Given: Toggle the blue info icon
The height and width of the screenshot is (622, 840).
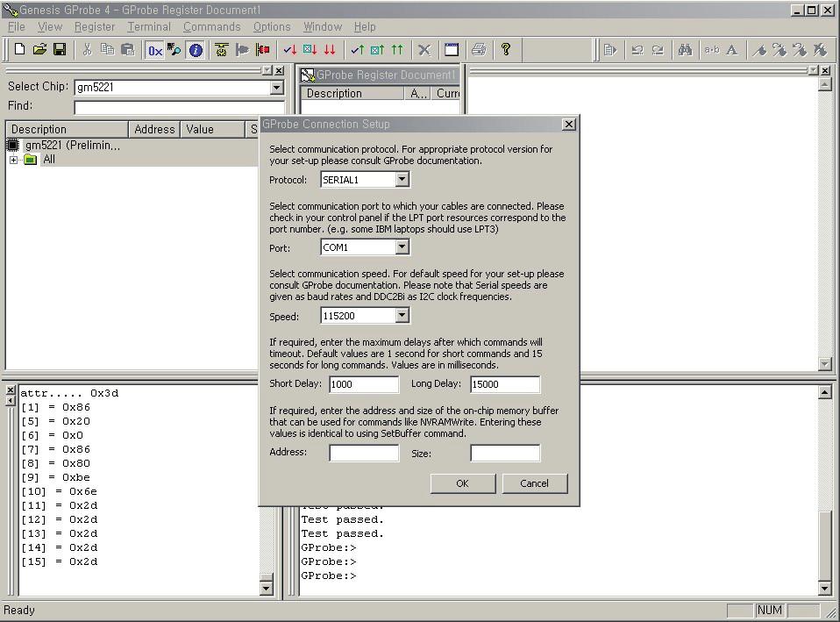Looking at the screenshot, I should click(196, 50).
